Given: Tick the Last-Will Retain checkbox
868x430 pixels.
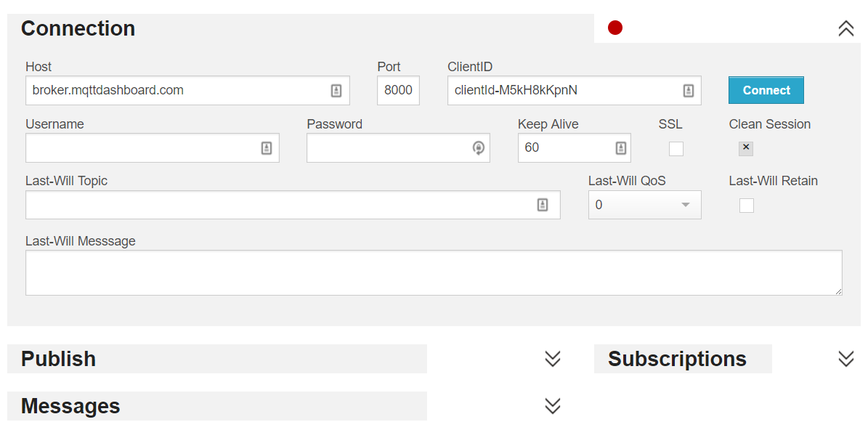Looking at the screenshot, I should (747, 206).
